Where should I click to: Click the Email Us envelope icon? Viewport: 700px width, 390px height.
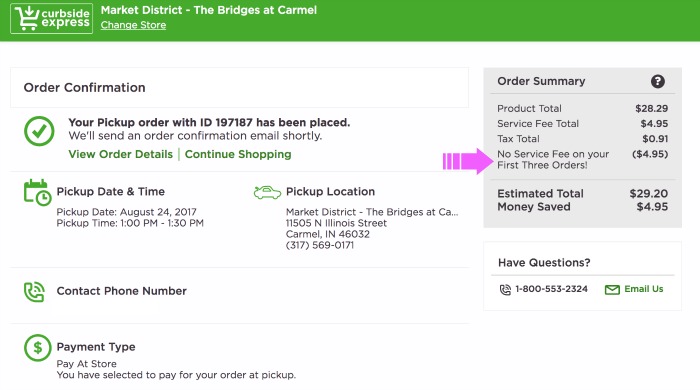pyautogui.click(x=612, y=290)
